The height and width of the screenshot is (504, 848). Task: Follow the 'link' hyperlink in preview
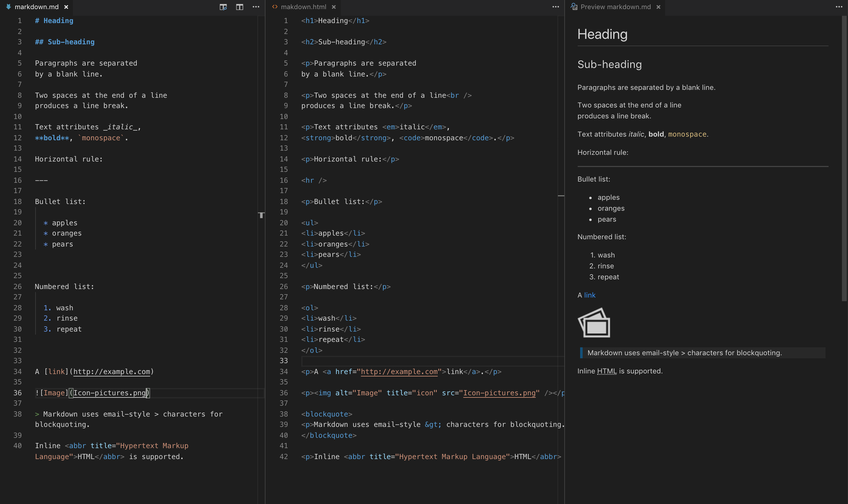(590, 295)
